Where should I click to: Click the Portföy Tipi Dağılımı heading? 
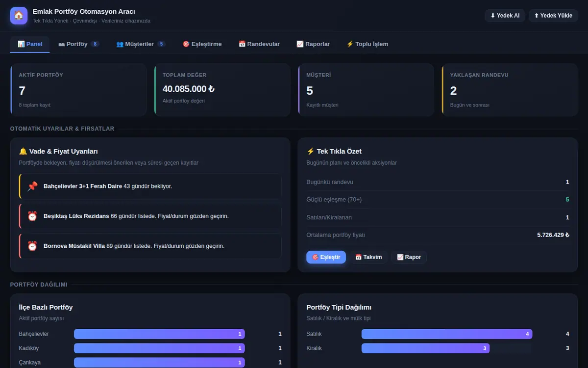tap(339, 307)
